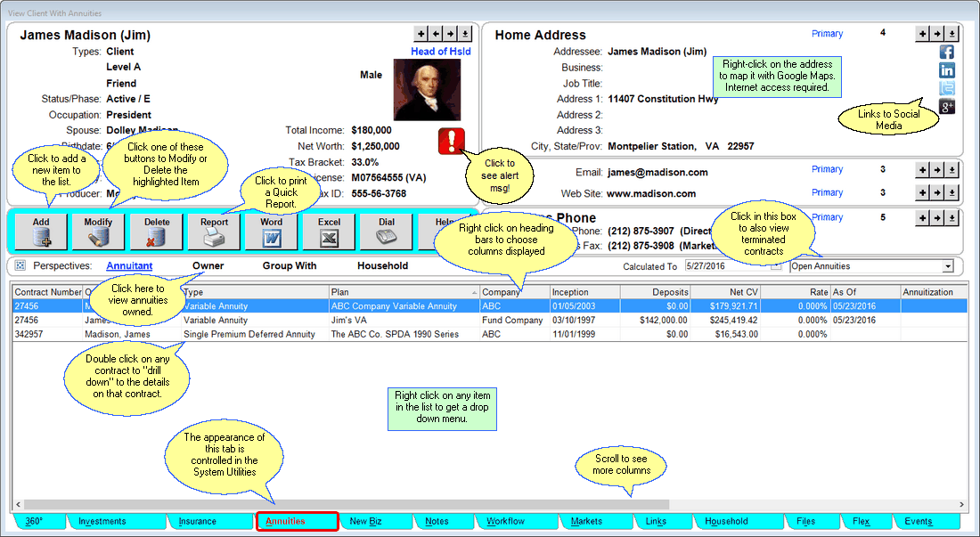The image size is (980, 537).
Task: Open the Calculated To date picker
Action: (775, 266)
